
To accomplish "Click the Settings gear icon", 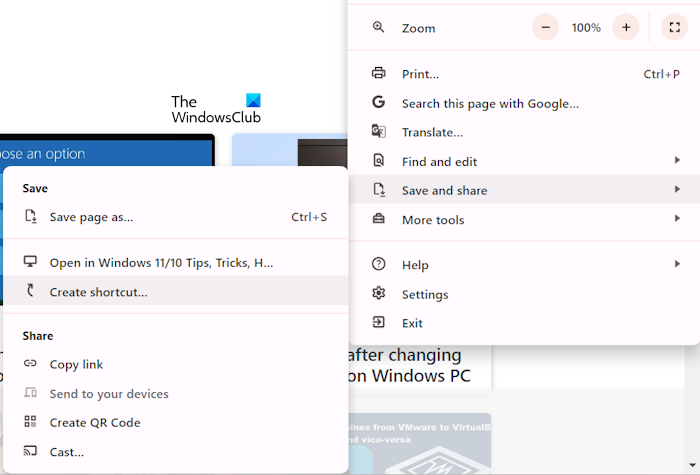I will tap(379, 294).
